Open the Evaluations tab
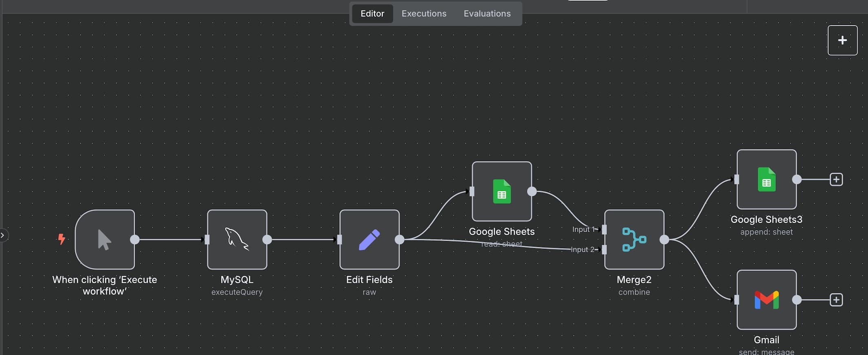 pyautogui.click(x=487, y=13)
